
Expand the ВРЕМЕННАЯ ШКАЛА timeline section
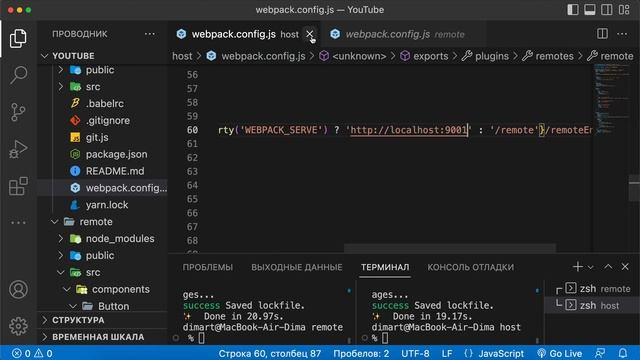pos(98,337)
